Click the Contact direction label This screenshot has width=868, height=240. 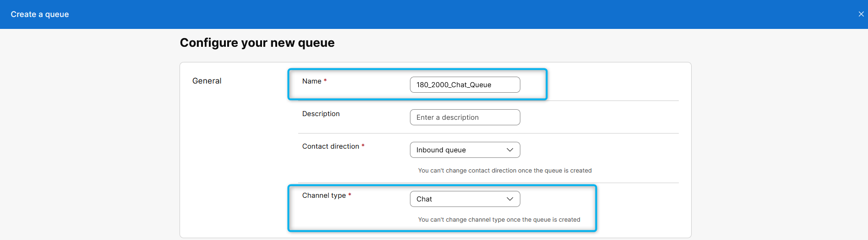click(x=330, y=146)
